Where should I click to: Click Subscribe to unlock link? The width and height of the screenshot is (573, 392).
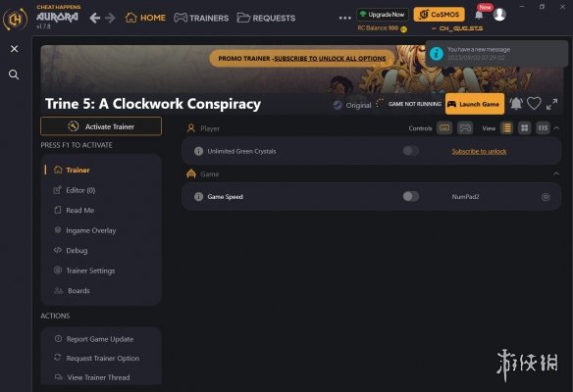pos(479,151)
